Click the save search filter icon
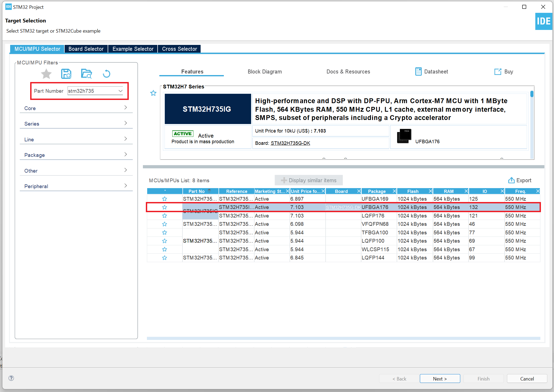 pos(66,74)
